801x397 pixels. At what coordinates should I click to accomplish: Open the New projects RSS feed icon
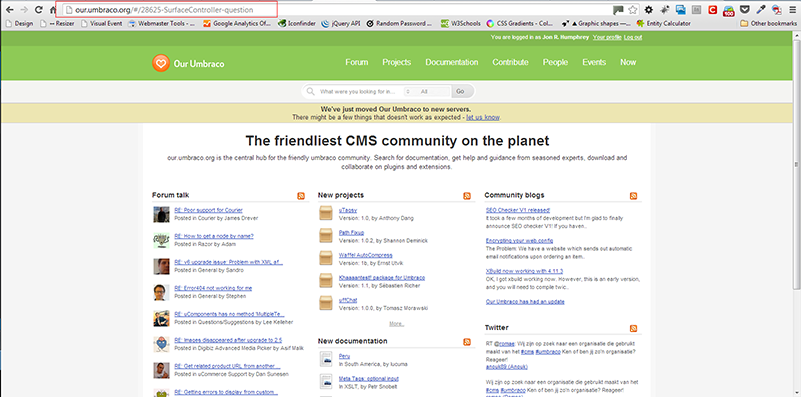467,196
